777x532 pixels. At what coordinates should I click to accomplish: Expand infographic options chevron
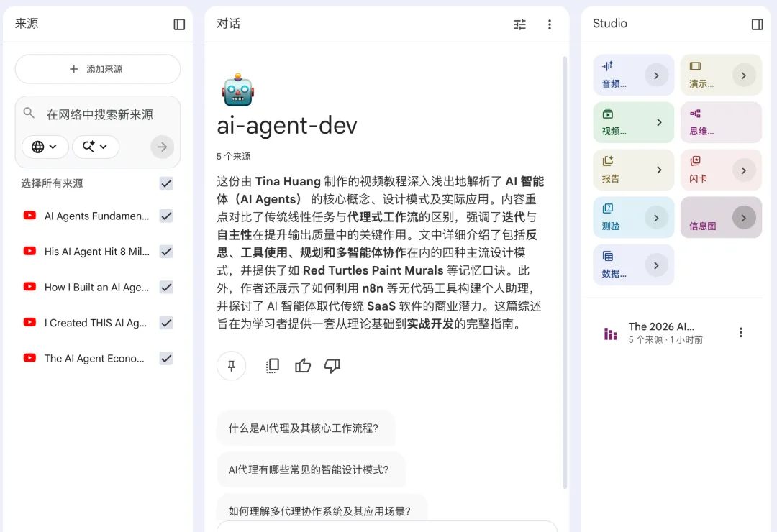click(743, 218)
